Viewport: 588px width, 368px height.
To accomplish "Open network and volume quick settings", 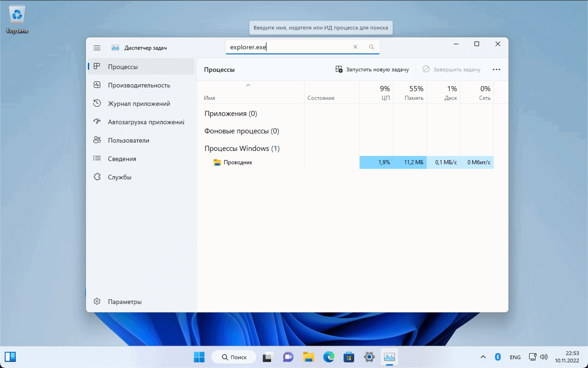I will pyautogui.click(x=538, y=357).
